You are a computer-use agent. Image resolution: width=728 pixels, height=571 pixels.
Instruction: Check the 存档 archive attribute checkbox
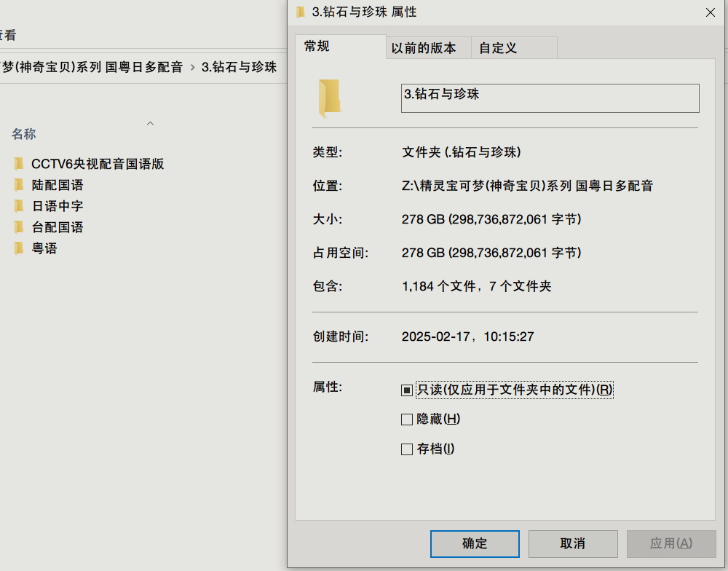(406, 449)
